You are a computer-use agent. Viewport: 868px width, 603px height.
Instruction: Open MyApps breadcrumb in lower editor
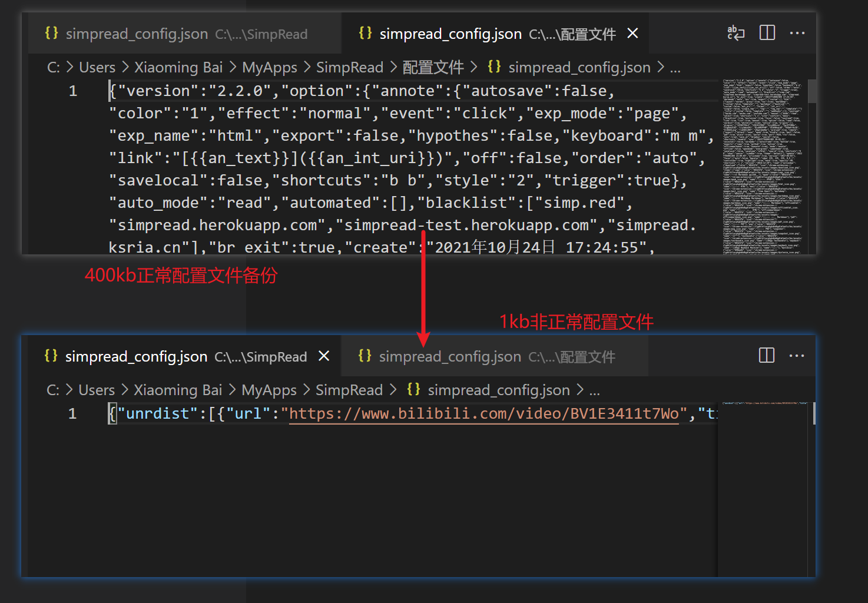(x=269, y=390)
